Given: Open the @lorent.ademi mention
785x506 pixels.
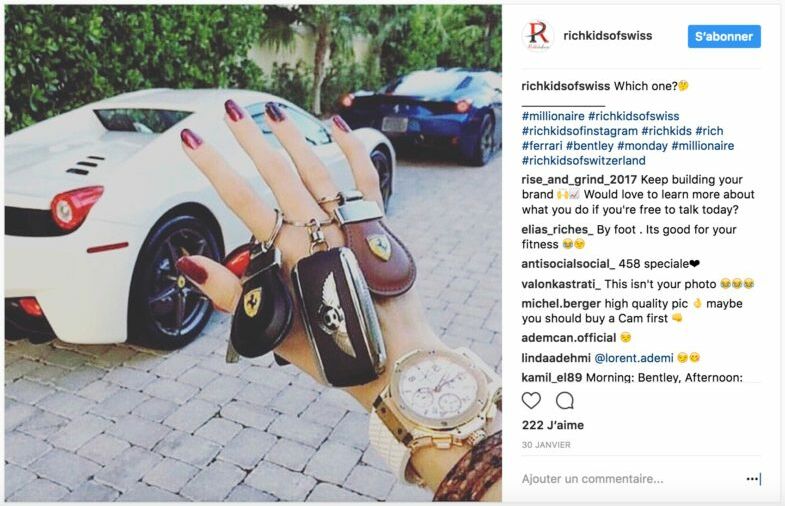Looking at the screenshot, I should point(634,358).
